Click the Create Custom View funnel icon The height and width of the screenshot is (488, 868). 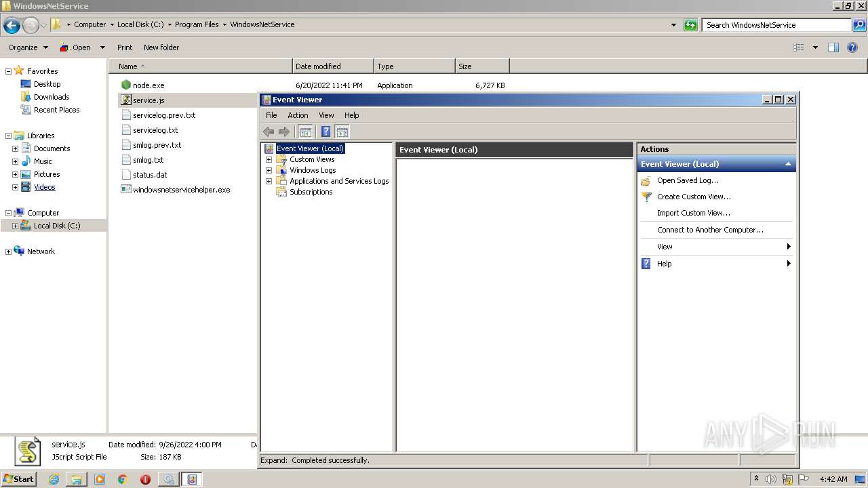pyautogui.click(x=646, y=197)
